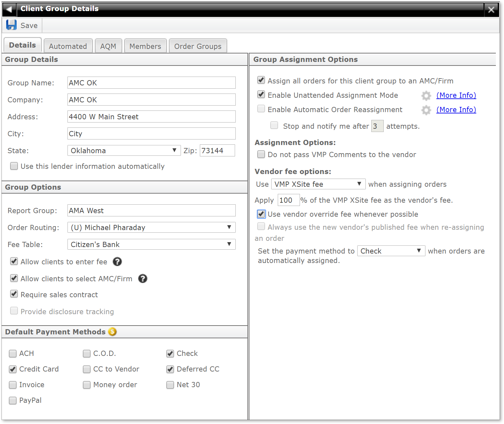Uncheck Use vendor override fee whenever possible
This screenshot has width=504, height=424.
coord(261,214)
